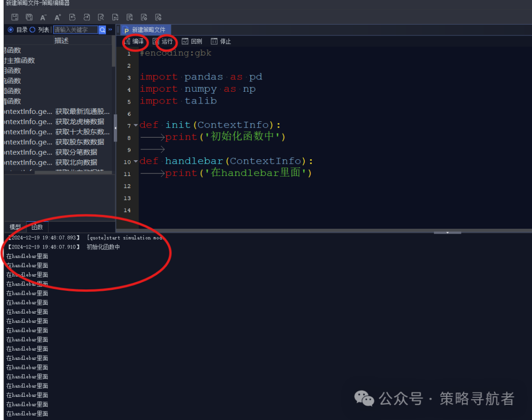Click line number 14 in gutter
Viewport: 532px width, 420px height.
tap(127, 210)
